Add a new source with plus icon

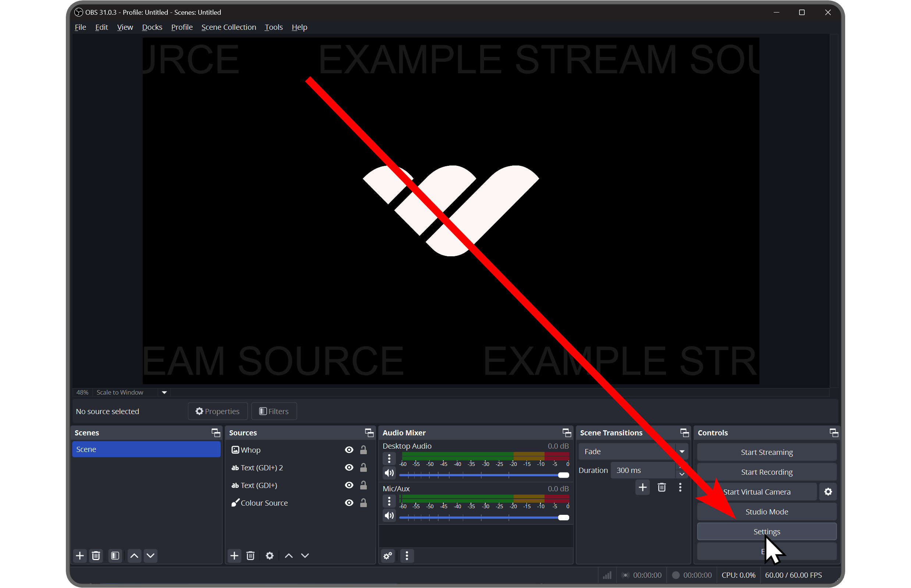[234, 556]
